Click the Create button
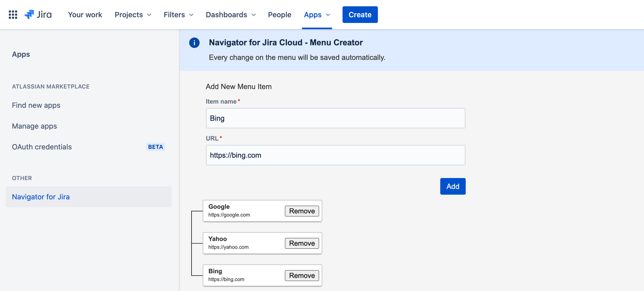 360,15
